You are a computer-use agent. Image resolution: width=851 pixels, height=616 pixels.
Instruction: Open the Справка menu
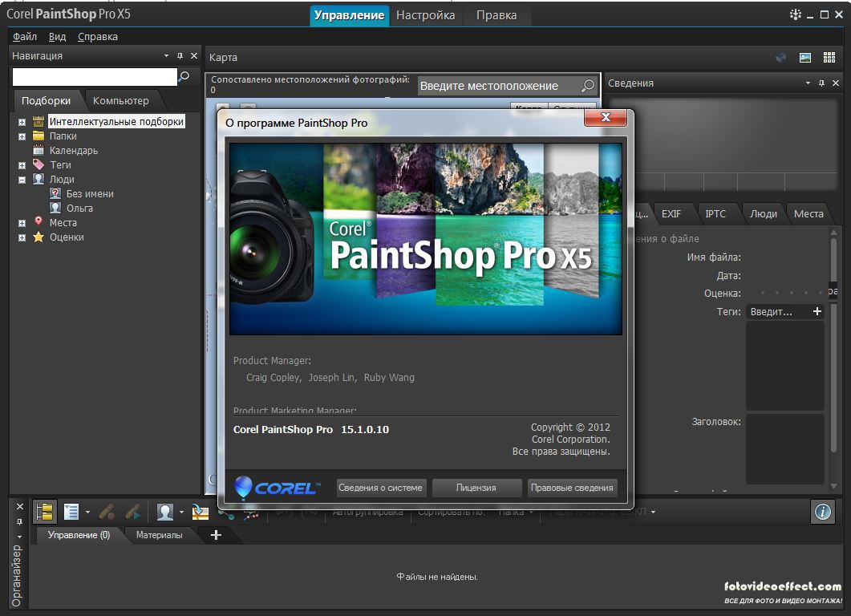point(98,36)
